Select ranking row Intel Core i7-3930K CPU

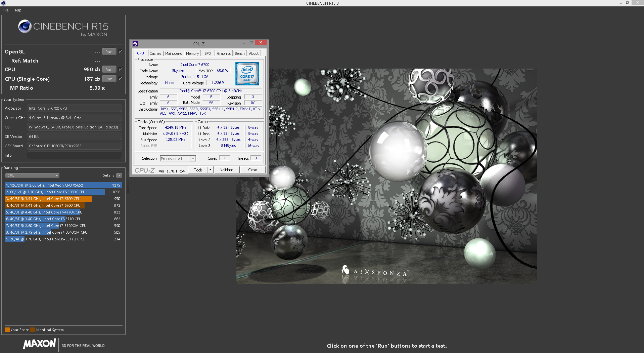[x=63, y=192]
